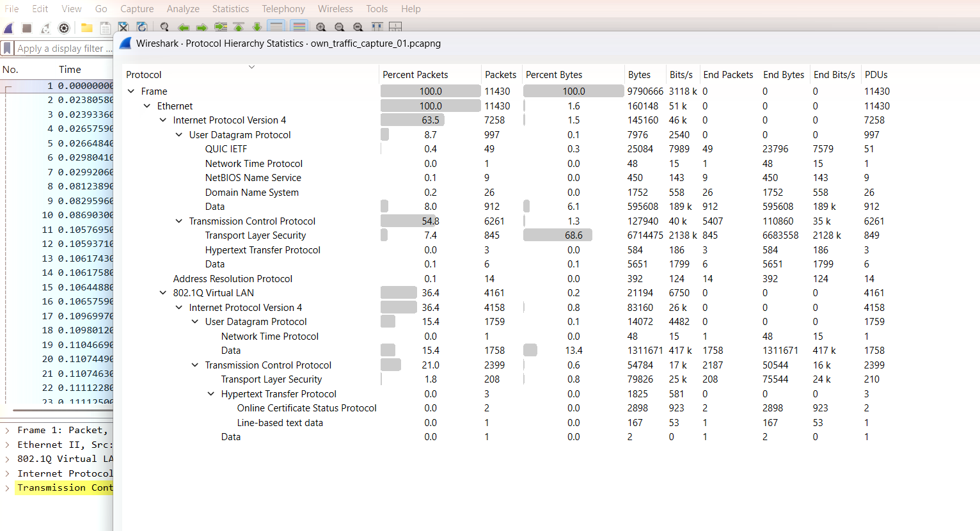
Task: Find a packet with magnifier icon
Action: pos(165,27)
